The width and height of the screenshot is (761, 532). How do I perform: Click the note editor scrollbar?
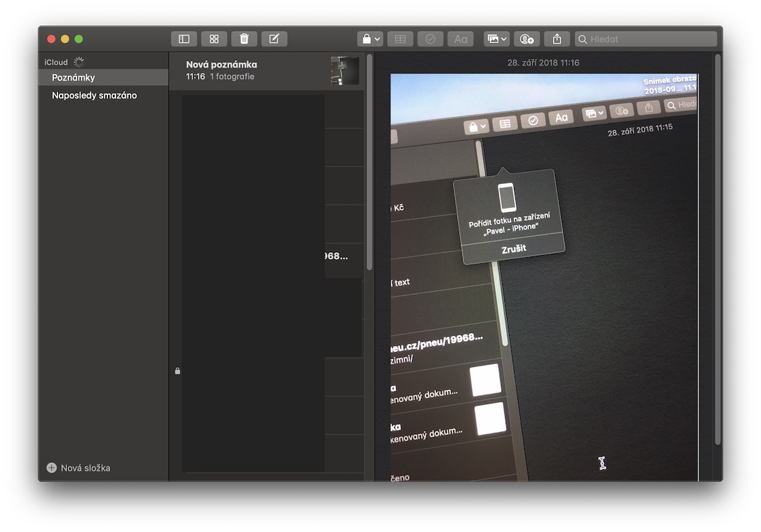(718, 250)
